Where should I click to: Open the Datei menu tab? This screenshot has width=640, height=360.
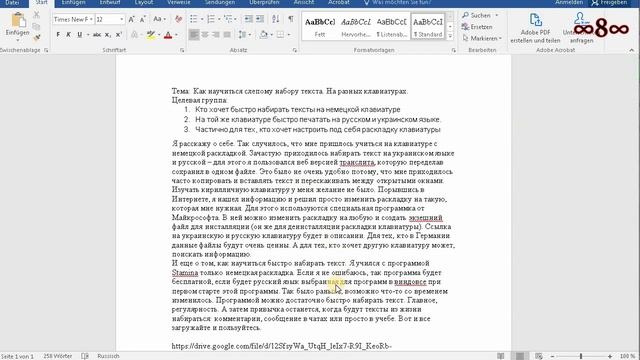point(12,2)
